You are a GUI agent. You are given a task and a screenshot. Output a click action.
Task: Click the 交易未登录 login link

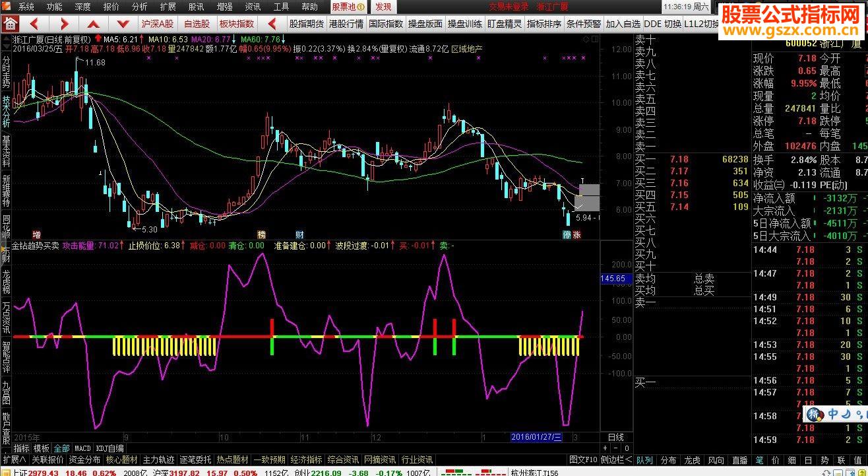tap(509, 7)
